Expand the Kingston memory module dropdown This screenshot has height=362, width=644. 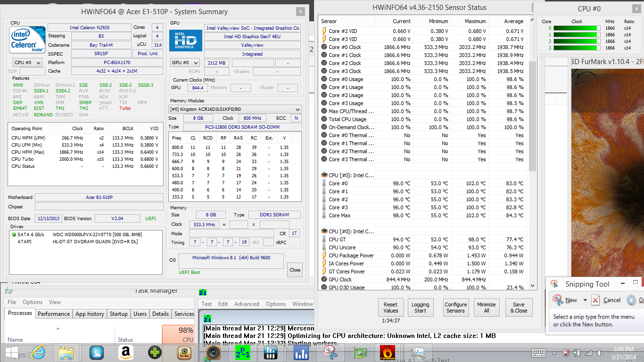(x=235, y=109)
